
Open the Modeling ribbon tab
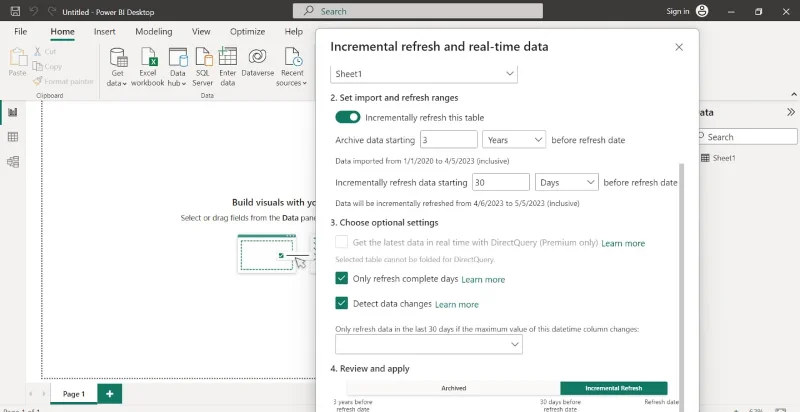click(x=154, y=32)
